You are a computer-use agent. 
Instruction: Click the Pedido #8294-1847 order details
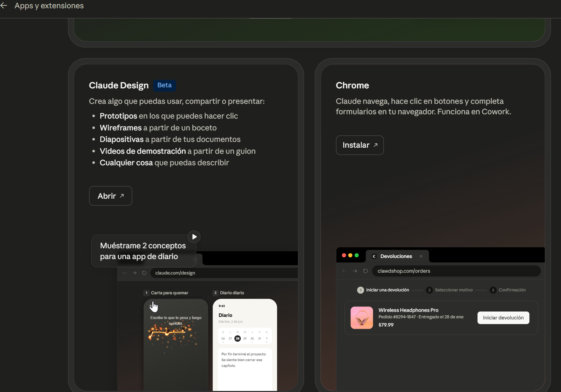(421, 317)
